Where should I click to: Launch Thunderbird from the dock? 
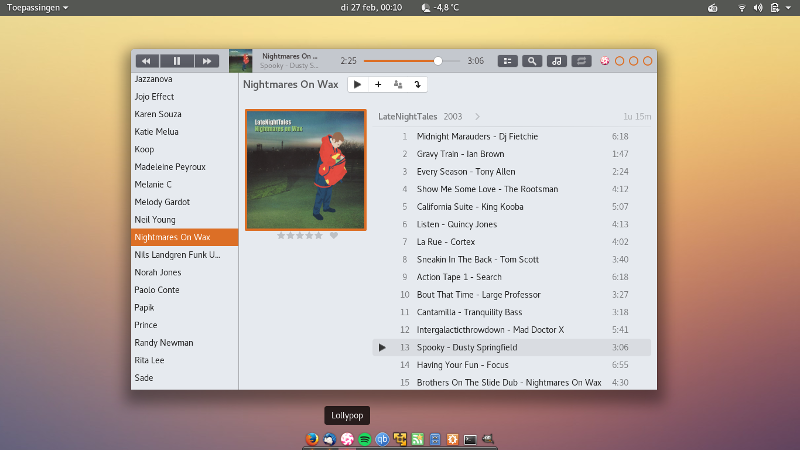330,439
